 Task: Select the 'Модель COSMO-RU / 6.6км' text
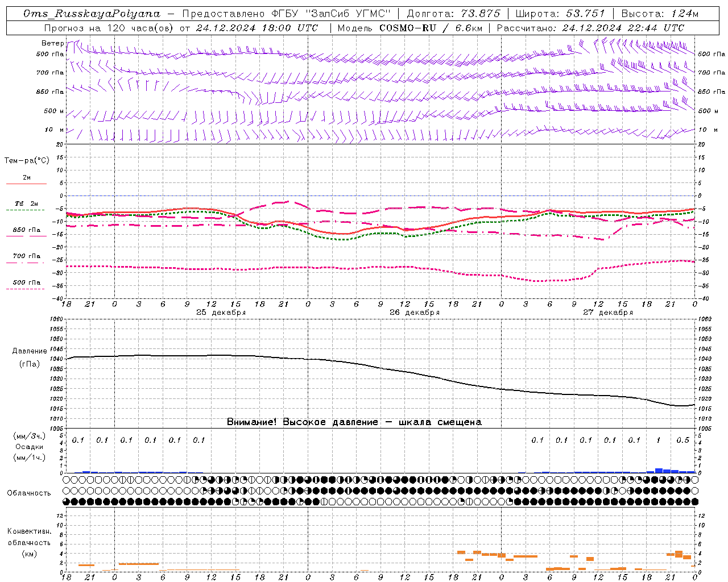click(x=410, y=27)
